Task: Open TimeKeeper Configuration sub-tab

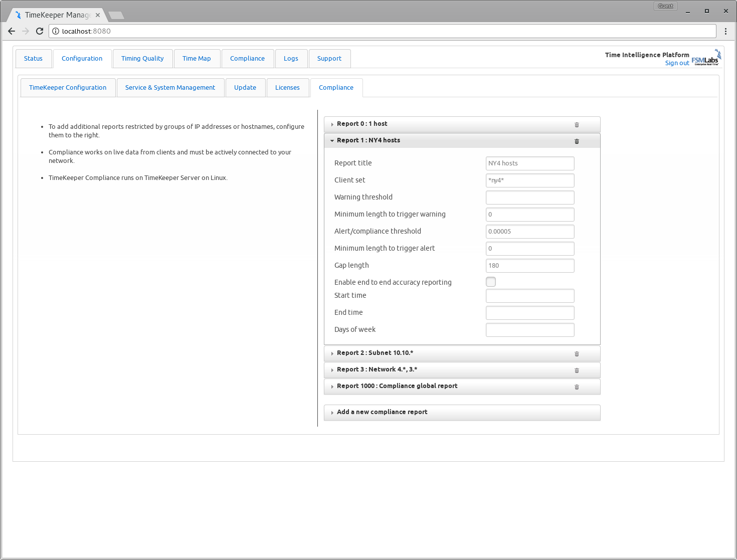Action: tap(68, 88)
